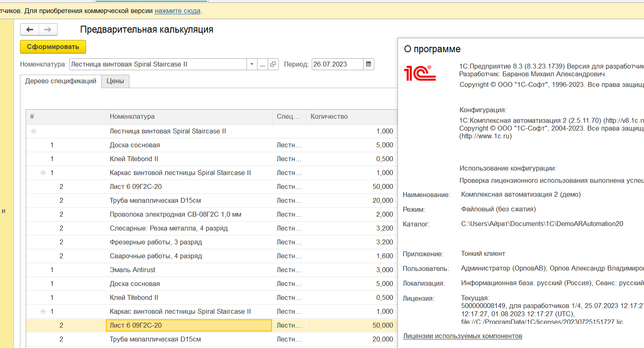Select the first Доска сосновая row
Image resolution: width=644 pixels, height=348 pixels.
tap(211, 145)
